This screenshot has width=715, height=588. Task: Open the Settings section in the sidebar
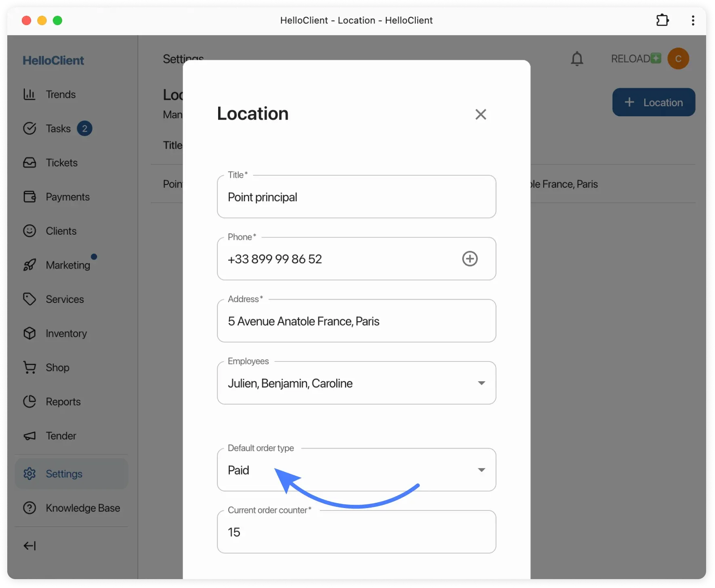point(63,474)
